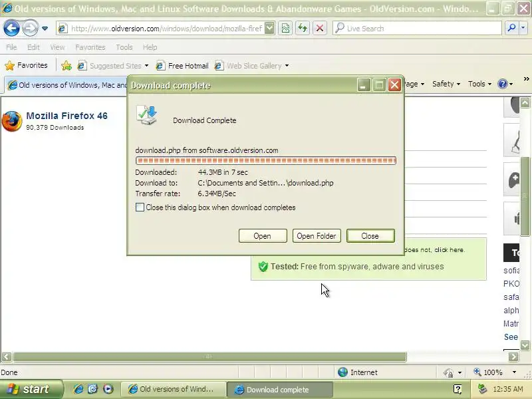The image size is (532, 399).
Task: Open the search provider dropdown arrow
Action: point(523,29)
